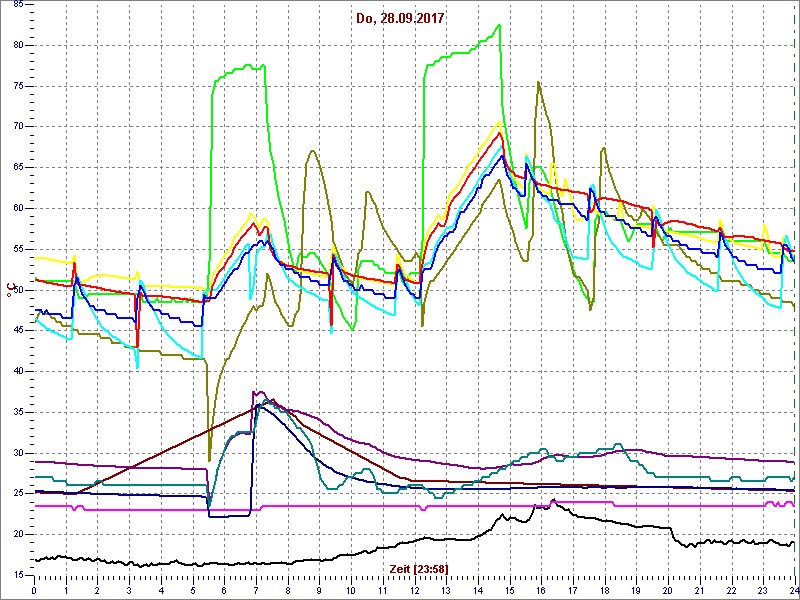
Task: Select the 35 value on temperature axis
Action: click(x=17, y=412)
